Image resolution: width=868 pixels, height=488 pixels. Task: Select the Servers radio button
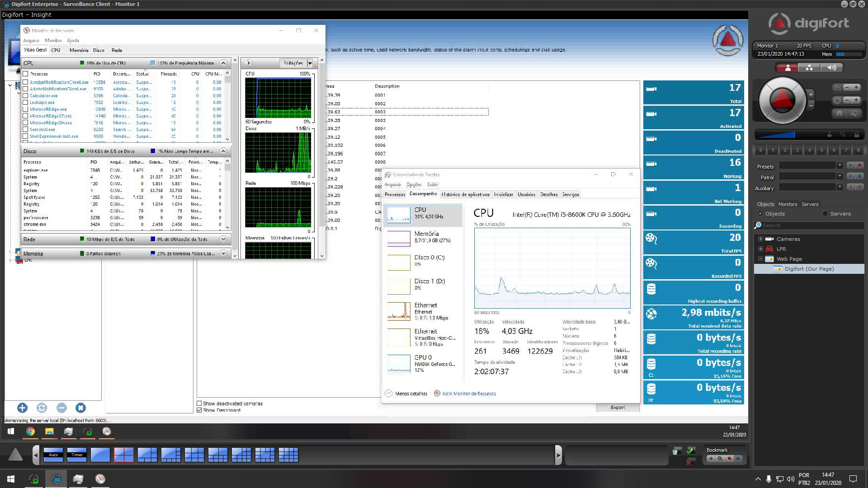click(826, 214)
